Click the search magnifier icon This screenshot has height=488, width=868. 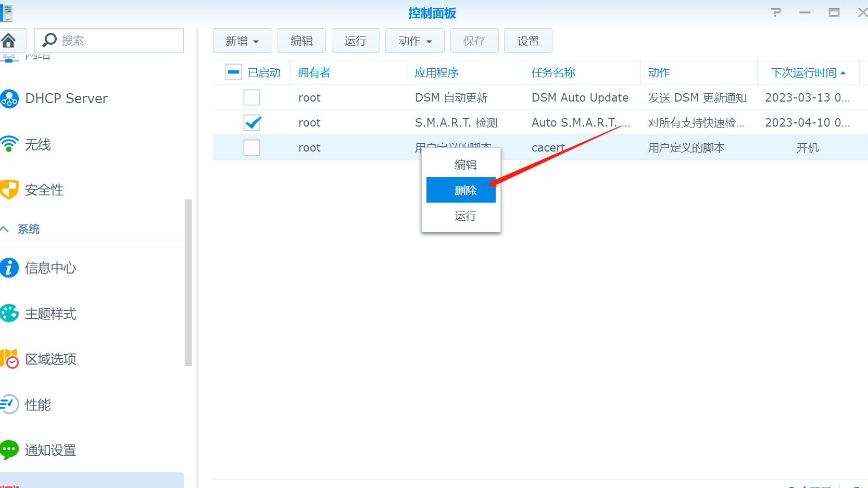point(49,40)
